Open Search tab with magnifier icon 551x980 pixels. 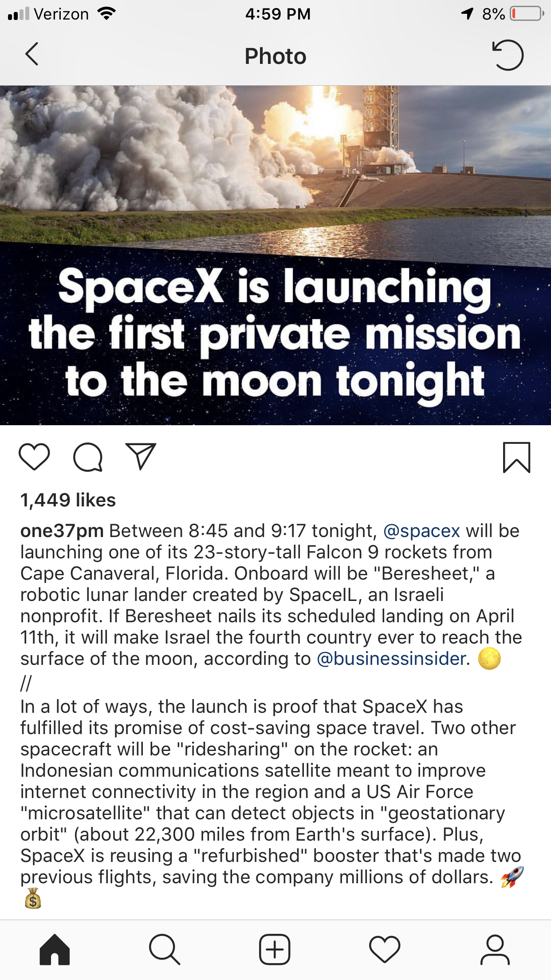(165, 949)
